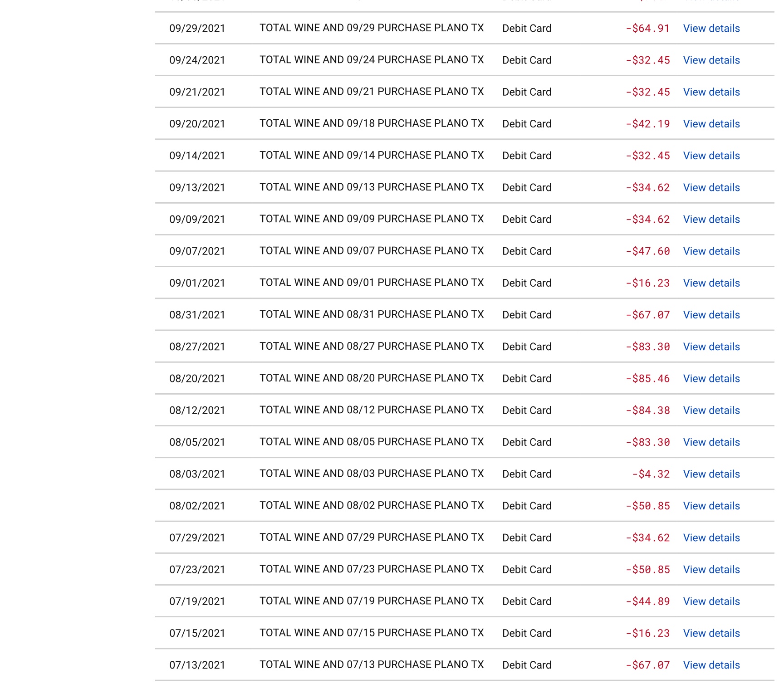The height and width of the screenshot is (684, 784).
Task: Click View details for 07/23/2021 purchase
Action: 711,570
